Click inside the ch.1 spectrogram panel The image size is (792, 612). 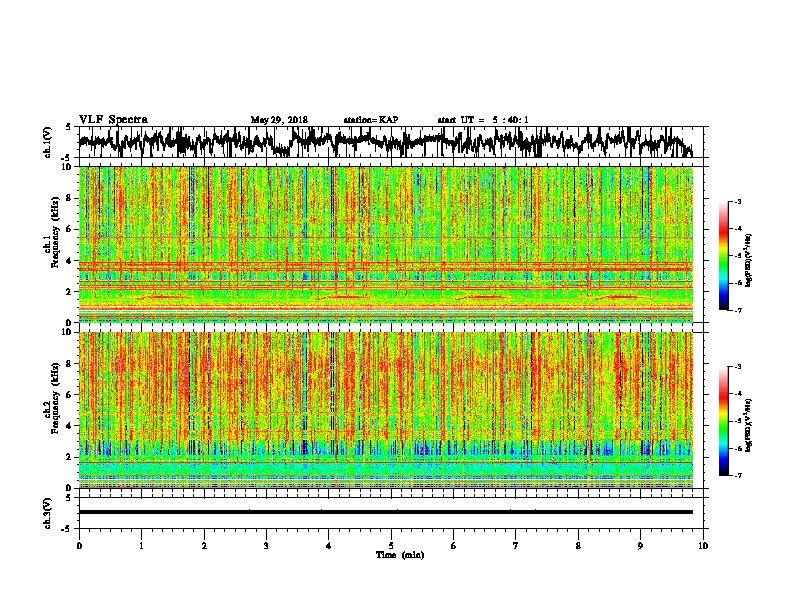[x=385, y=244]
